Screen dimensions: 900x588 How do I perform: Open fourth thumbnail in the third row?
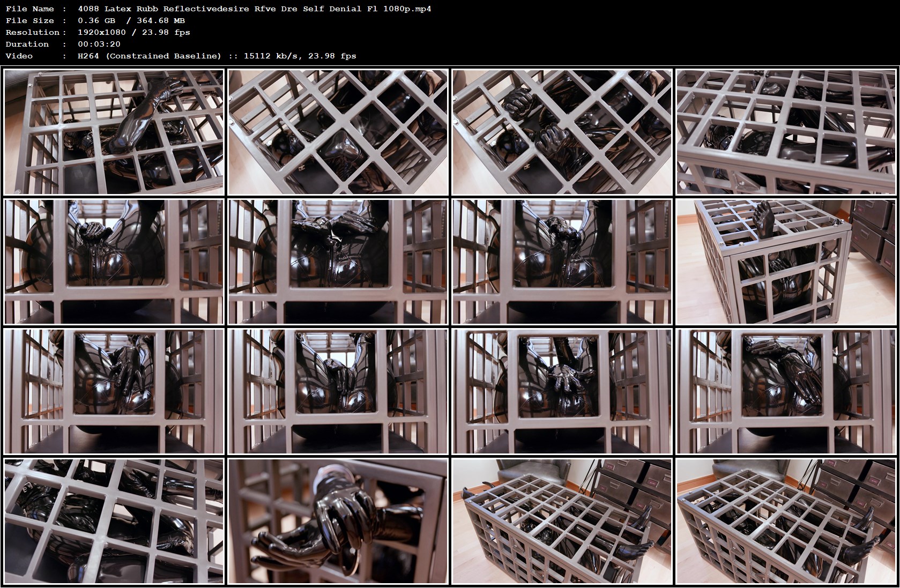click(786, 392)
